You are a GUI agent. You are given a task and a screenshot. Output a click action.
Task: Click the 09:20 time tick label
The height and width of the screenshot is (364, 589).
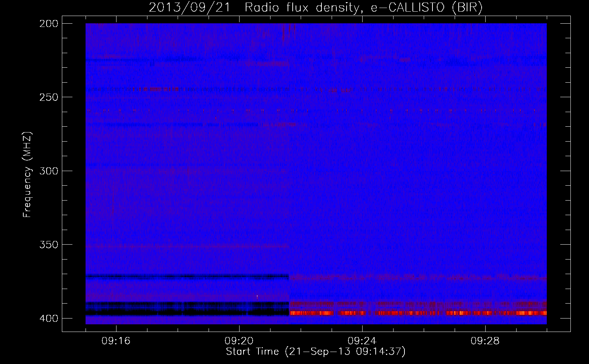point(239,341)
